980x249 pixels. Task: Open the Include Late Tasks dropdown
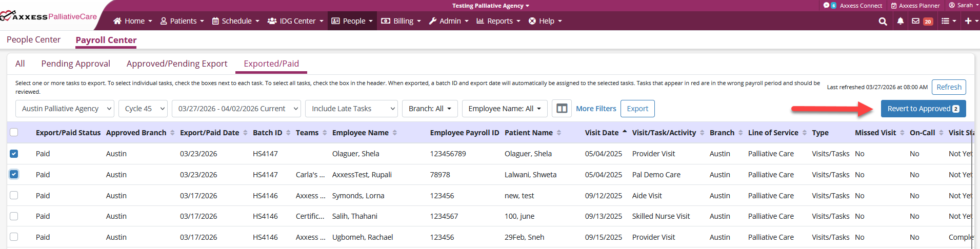click(x=353, y=109)
